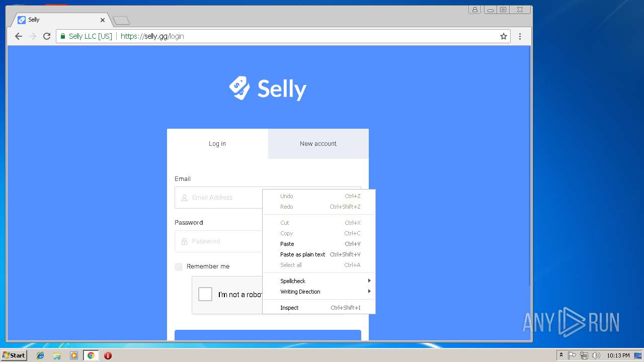Open a new browser tab
Image resolution: width=644 pixels, height=362 pixels.
pyautogui.click(x=121, y=20)
